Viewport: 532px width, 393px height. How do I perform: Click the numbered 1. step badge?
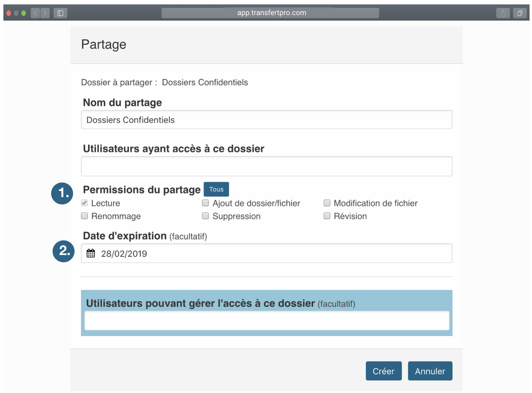62,193
